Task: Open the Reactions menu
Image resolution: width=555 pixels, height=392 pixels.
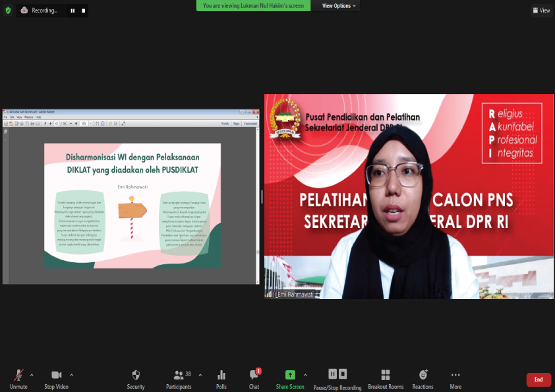Action: [x=423, y=379]
